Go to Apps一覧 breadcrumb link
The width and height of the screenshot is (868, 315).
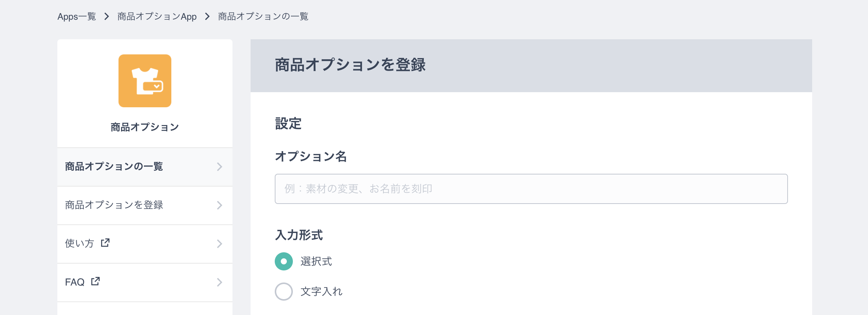click(x=77, y=17)
